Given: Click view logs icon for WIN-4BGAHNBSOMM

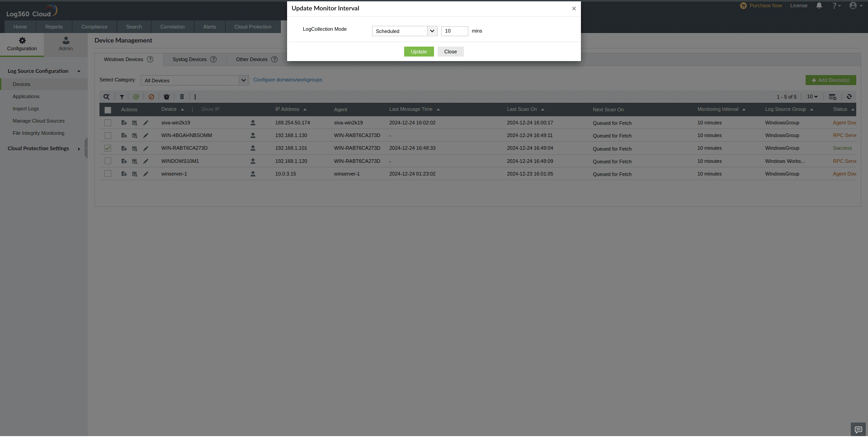Looking at the screenshot, I should (x=134, y=136).
